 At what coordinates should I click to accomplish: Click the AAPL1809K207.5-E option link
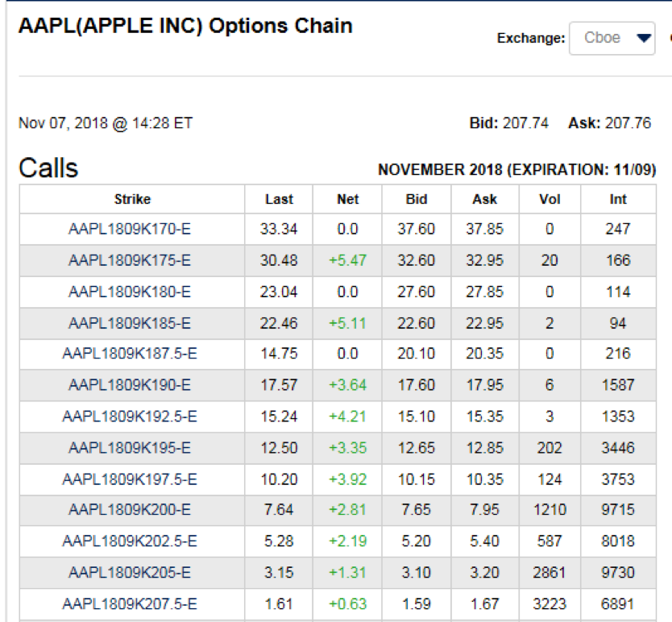[130, 605]
